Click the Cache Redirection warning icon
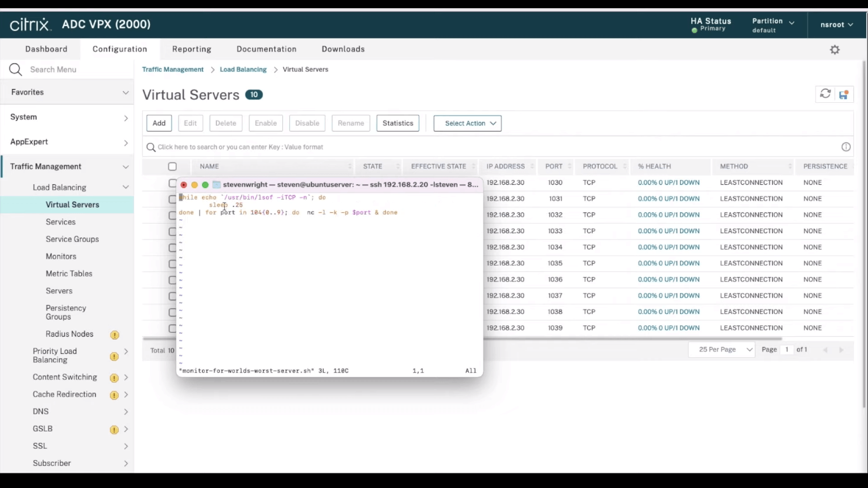This screenshot has width=868, height=488. tap(114, 395)
